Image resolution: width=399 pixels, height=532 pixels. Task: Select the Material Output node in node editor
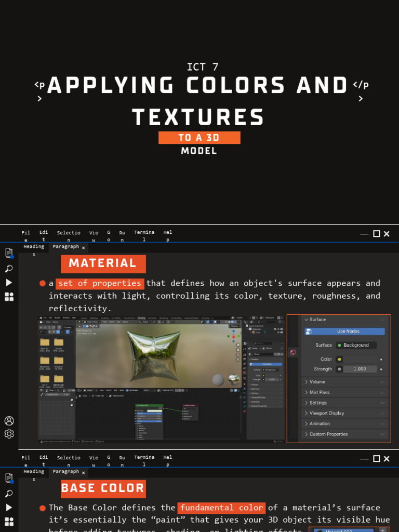click(x=190, y=412)
